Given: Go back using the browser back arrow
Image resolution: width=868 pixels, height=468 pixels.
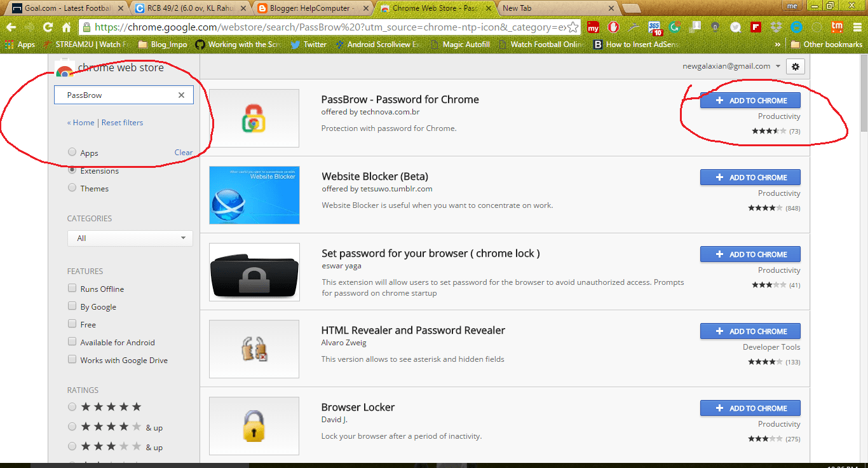Looking at the screenshot, I should (x=11, y=27).
